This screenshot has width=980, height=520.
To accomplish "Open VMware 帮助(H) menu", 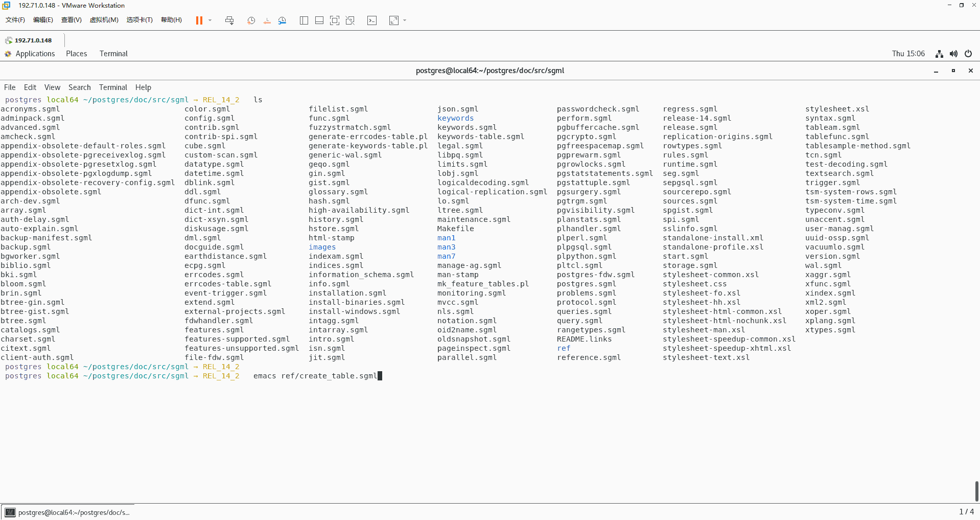I will coord(171,20).
